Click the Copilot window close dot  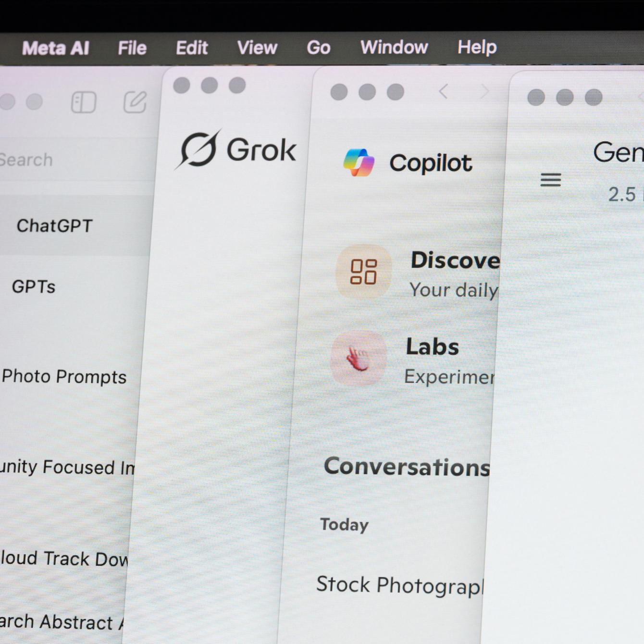click(x=339, y=92)
